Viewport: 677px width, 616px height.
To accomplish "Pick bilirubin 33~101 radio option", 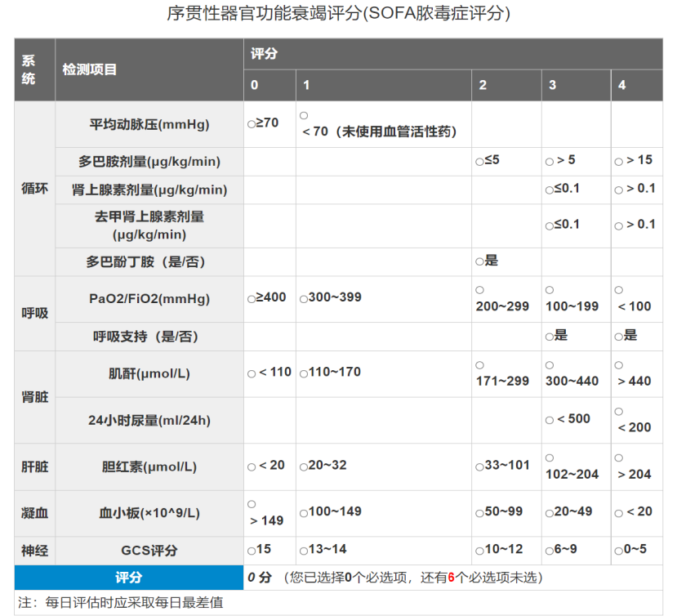I will 479,467.
